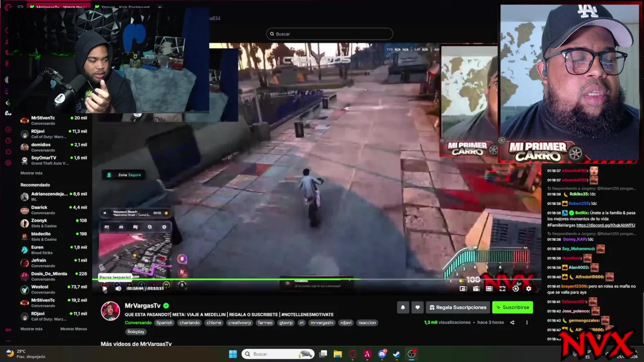Open Steam from taskbar
The image size is (644, 362).
click(x=396, y=354)
